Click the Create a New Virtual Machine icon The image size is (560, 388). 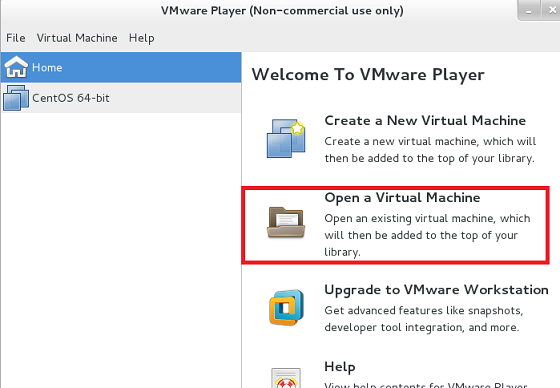(x=286, y=139)
